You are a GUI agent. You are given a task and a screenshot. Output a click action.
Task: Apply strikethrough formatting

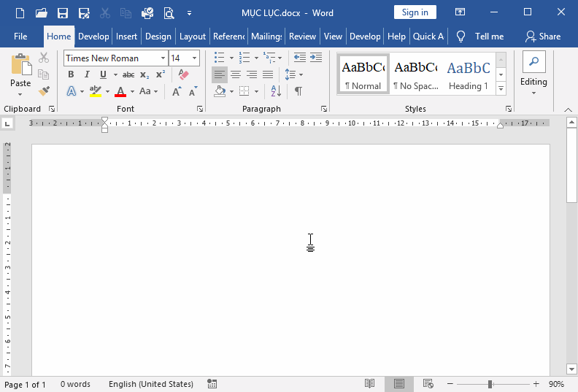(x=128, y=74)
